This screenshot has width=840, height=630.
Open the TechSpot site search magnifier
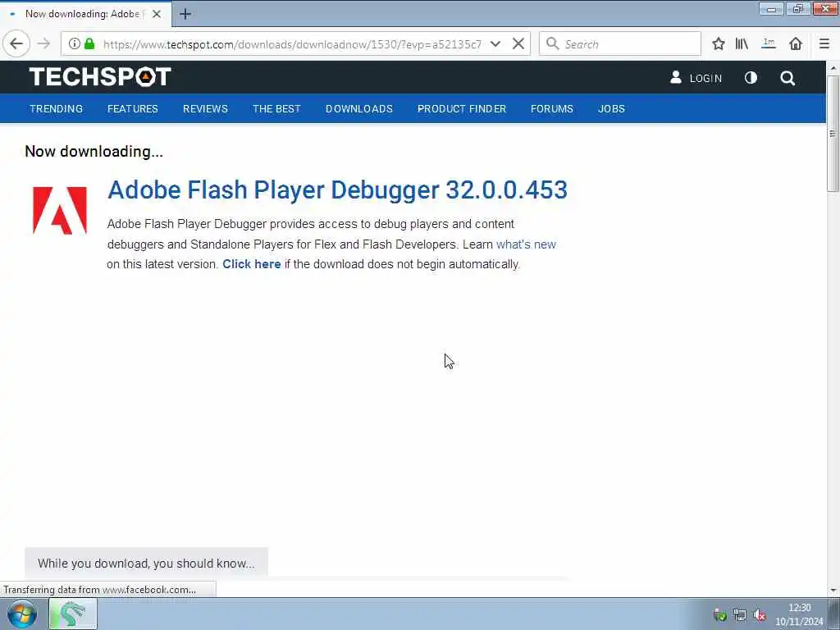[x=787, y=78]
